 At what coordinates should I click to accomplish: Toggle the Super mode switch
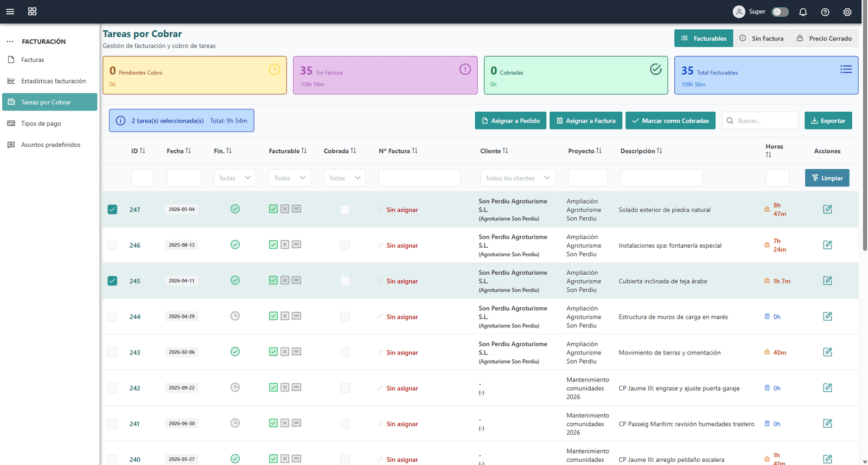click(x=780, y=12)
